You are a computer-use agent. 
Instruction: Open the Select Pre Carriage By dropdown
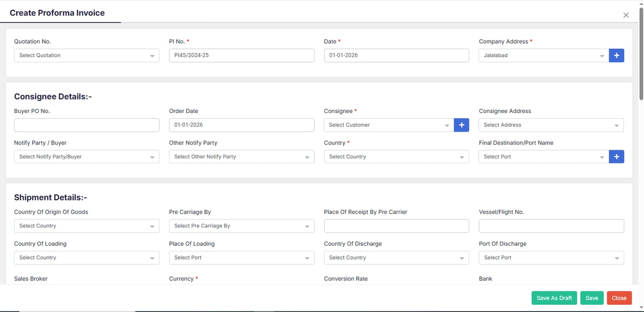click(241, 225)
